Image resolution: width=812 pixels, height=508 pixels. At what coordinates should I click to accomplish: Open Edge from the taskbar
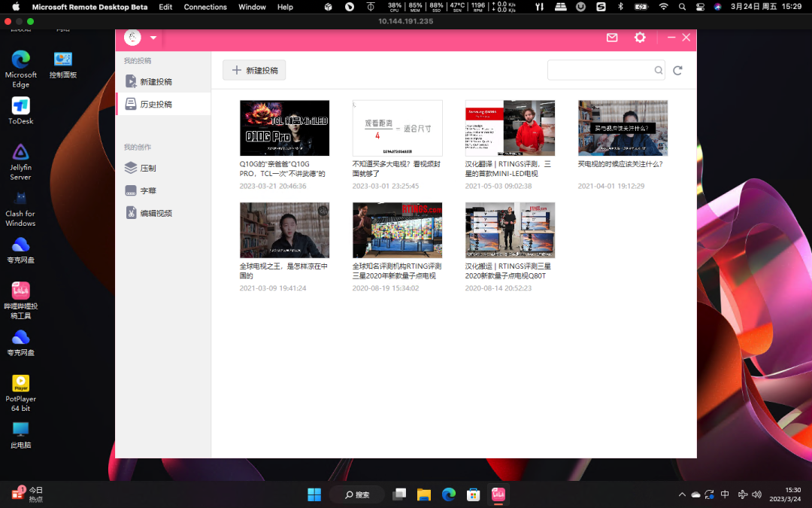pyautogui.click(x=449, y=494)
